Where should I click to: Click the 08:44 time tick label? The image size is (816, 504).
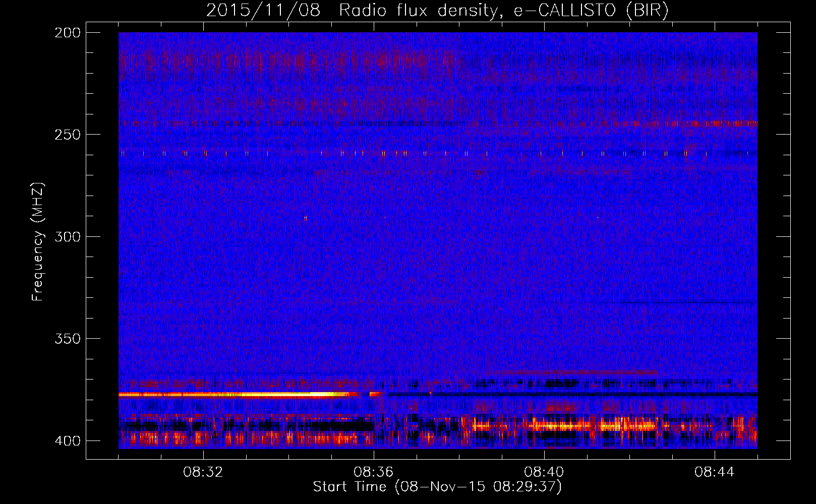715,472
